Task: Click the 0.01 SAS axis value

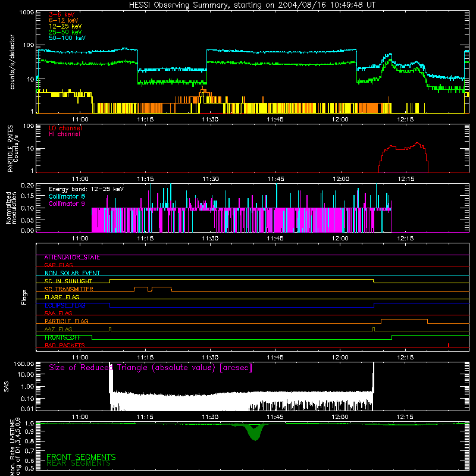Action: pos(27,409)
